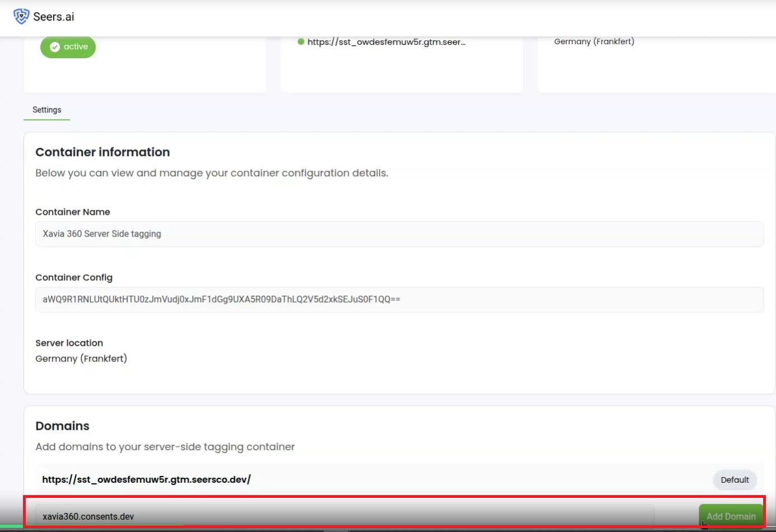
Task: Click the Add Domain button
Action: pyautogui.click(x=731, y=516)
